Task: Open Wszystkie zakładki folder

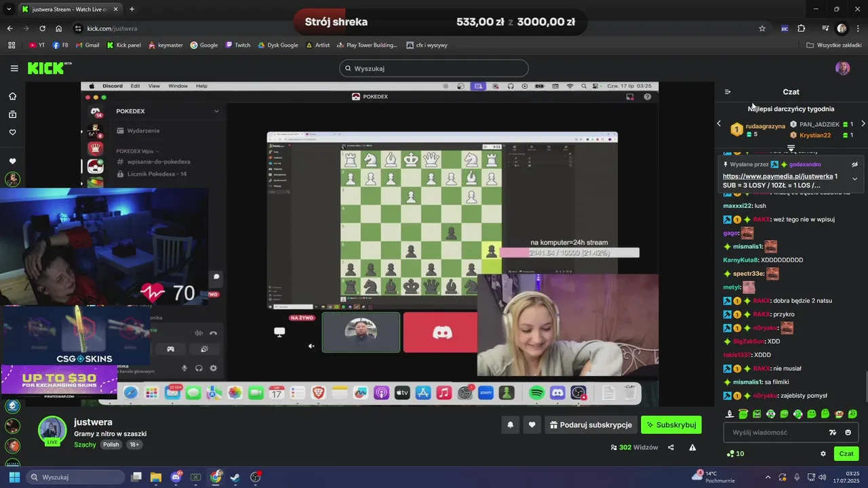Action: tap(834, 45)
